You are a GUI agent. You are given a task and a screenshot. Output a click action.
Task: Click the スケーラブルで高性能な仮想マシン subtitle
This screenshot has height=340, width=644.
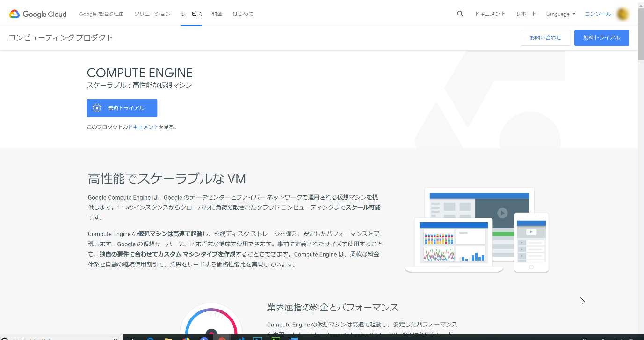pos(139,85)
